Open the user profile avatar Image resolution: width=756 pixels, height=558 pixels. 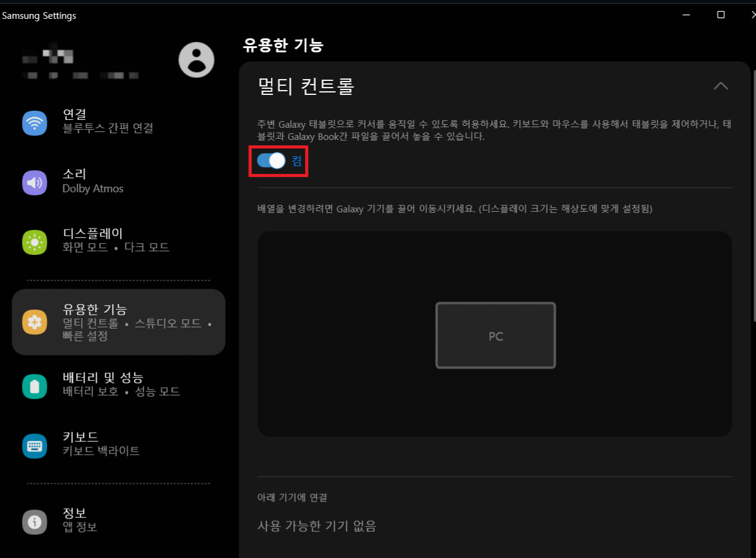(196, 60)
